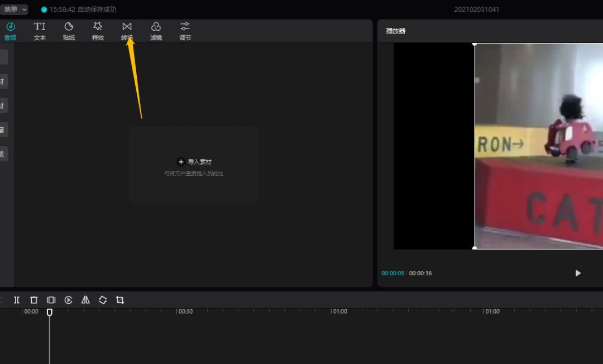Switch to the 文本 (Text) panel
This screenshot has width=603, height=364.
40,31
